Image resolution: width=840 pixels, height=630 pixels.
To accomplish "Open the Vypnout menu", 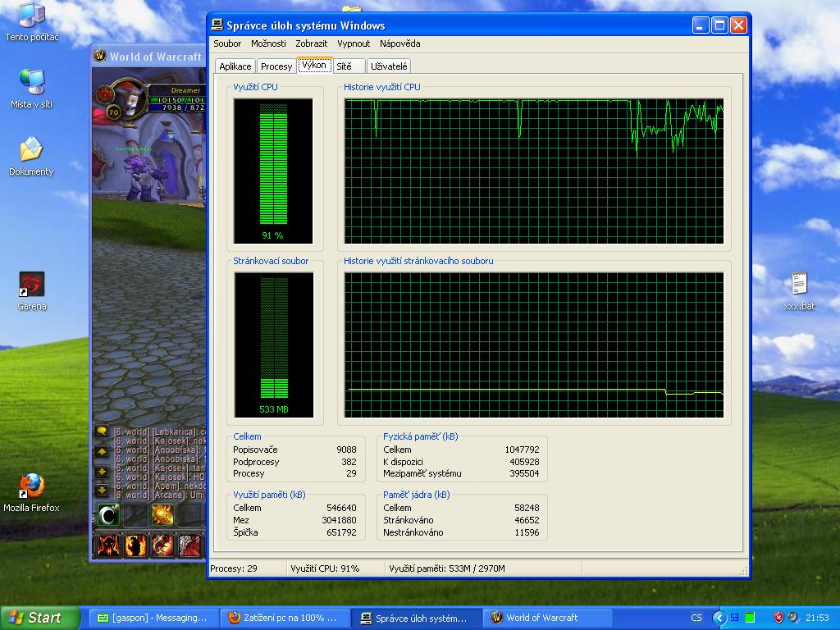I will [x=354, y=43].
